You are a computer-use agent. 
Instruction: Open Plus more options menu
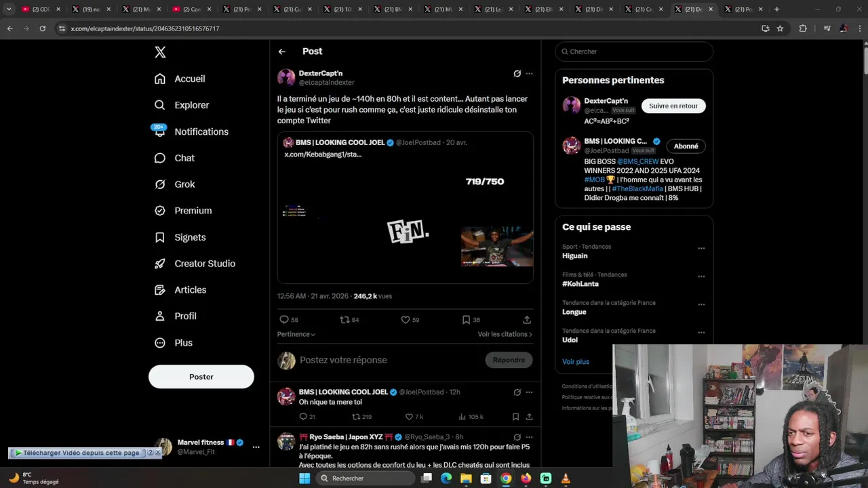tap(174, 343)
